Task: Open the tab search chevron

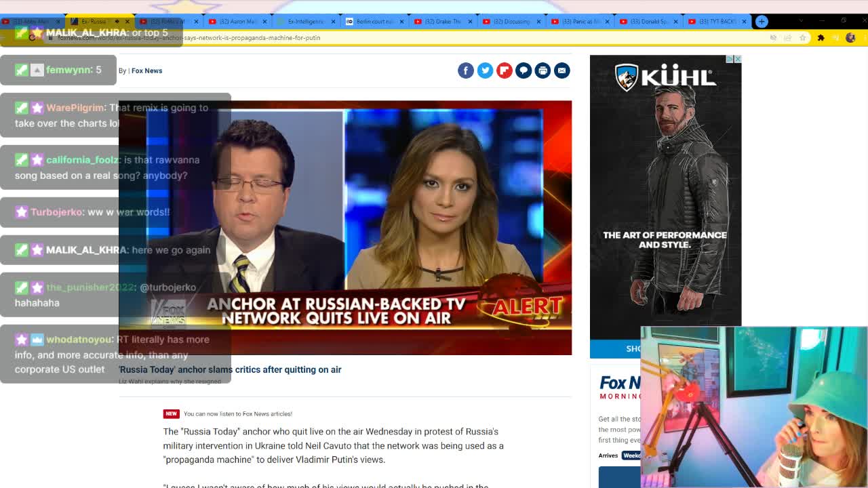Action: (800, 21)
